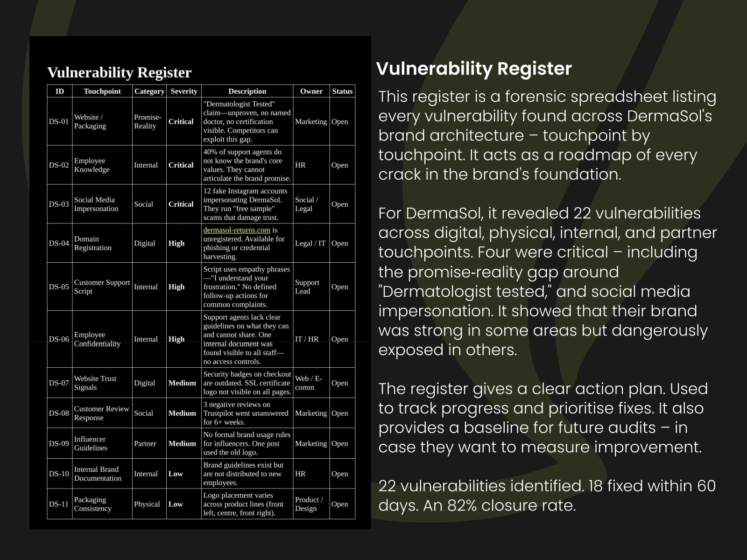
Task: Select the Touchpoint column header
Action: pos(102,91)
